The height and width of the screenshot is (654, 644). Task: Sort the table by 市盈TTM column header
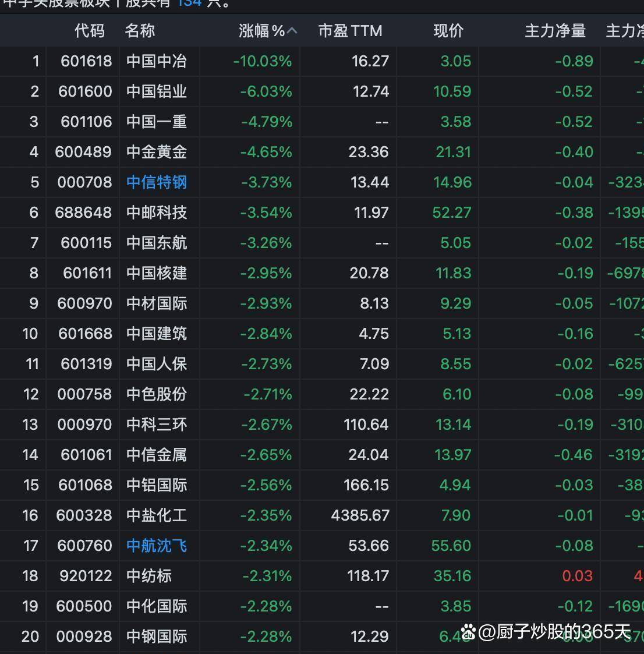click(x=349, y=31)
